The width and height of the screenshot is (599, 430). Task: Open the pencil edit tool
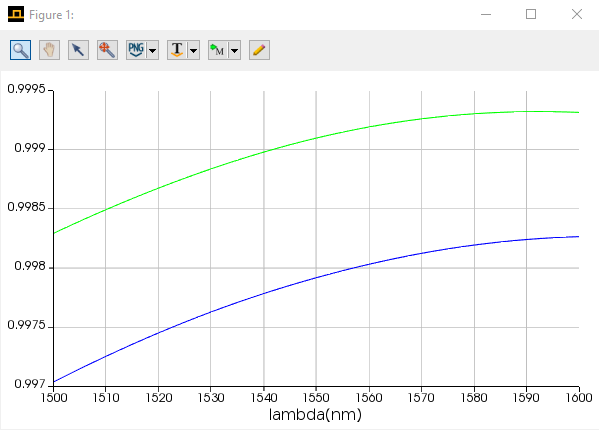259,50
